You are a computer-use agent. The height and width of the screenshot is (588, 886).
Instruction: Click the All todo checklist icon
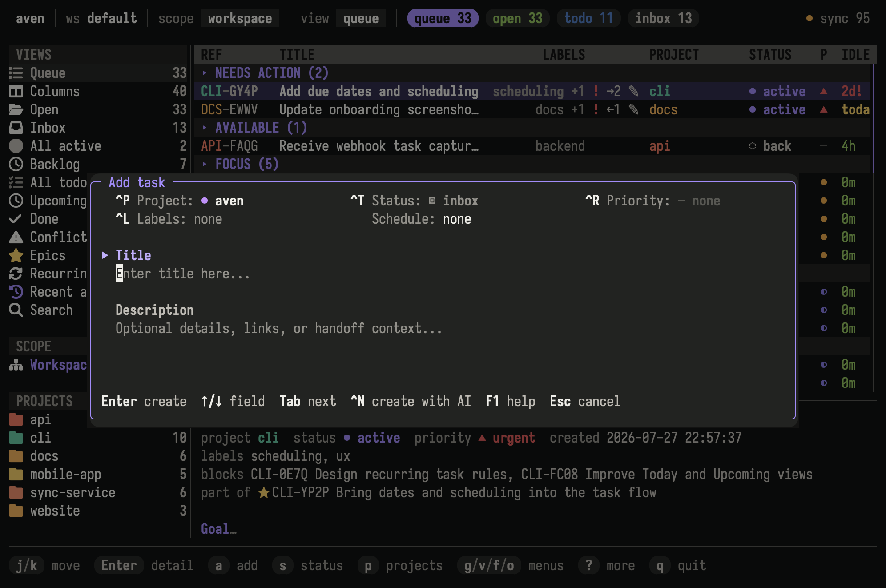tap(16, 182)
